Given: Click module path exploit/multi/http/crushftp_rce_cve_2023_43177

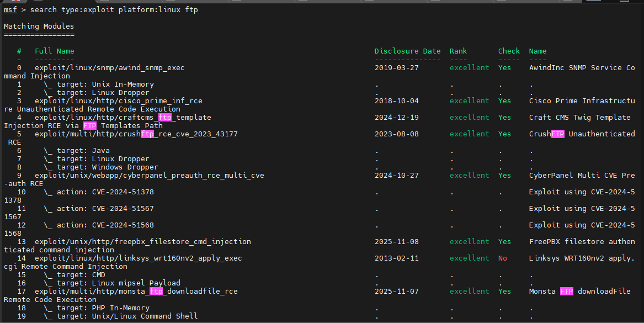Looking at the screenshot, I should pyautogui.click(x=136, y=134).
